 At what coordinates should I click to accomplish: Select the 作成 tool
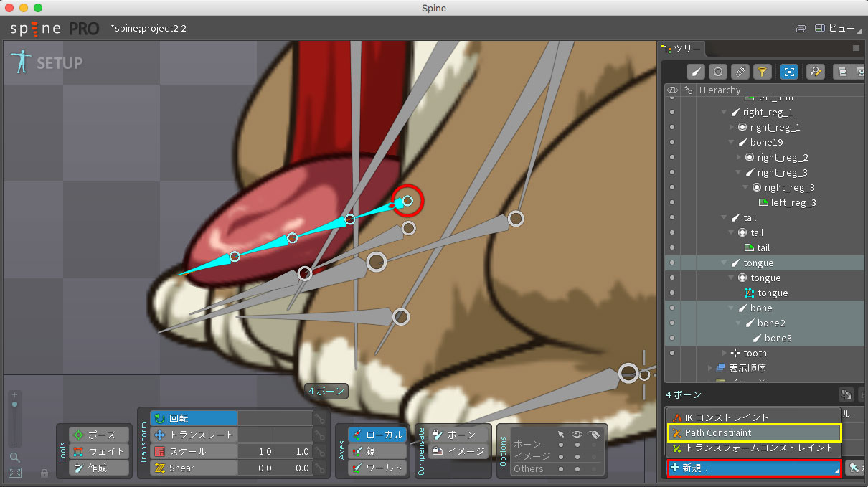(x=99, y=468)
